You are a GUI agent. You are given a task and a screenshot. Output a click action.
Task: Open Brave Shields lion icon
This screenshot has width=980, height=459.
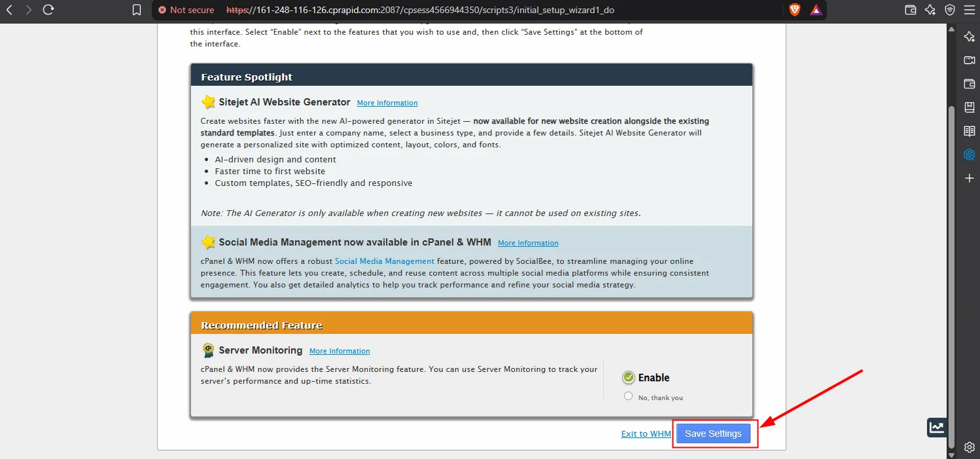click(795, 10)
